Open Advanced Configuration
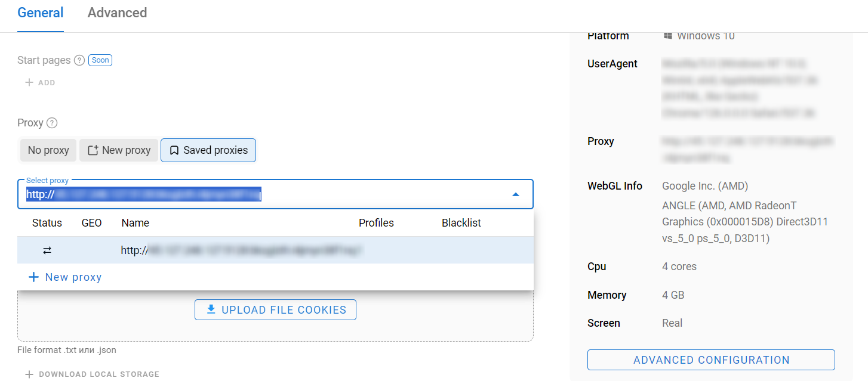The image size is (868, 381). pyautogui.click(x=711, y=360)
